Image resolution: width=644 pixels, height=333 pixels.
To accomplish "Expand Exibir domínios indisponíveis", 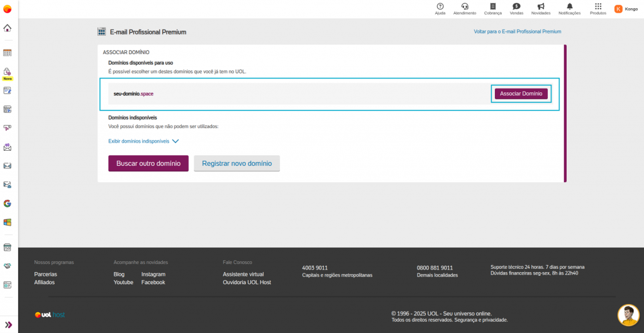I will (x=143, y=141).
